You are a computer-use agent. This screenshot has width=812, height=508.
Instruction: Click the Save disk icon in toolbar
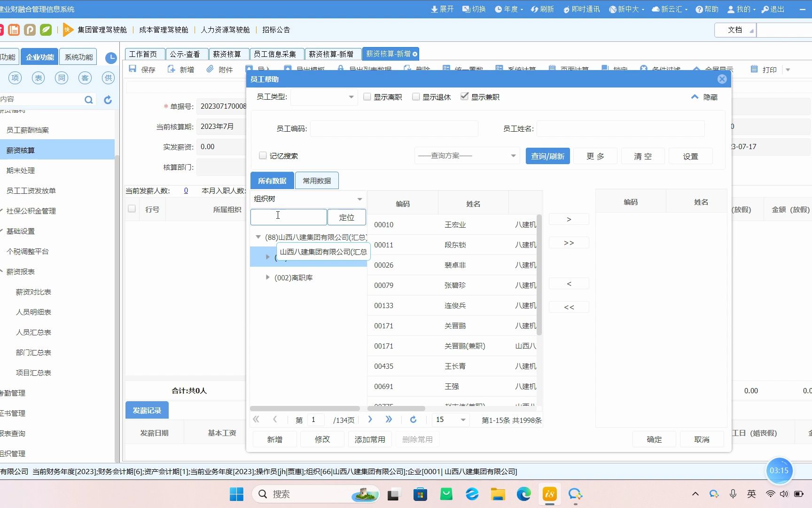click(x=133, y=69)
